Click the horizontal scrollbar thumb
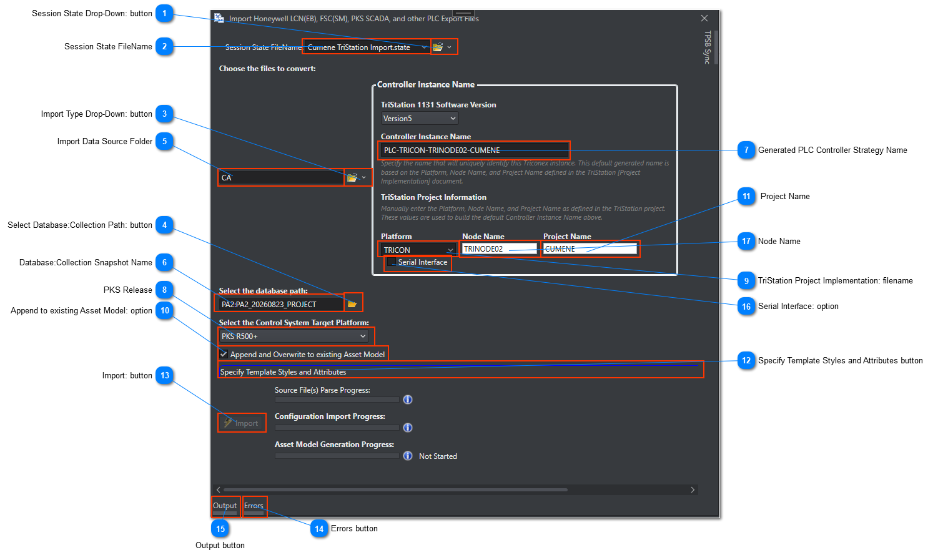The width and height of the screenshot is (933, 560). pos(395,490)
